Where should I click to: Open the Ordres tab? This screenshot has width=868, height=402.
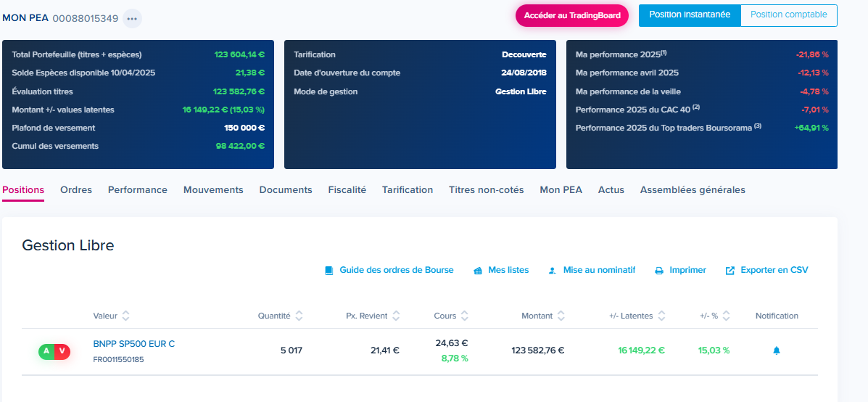[76, 190]
